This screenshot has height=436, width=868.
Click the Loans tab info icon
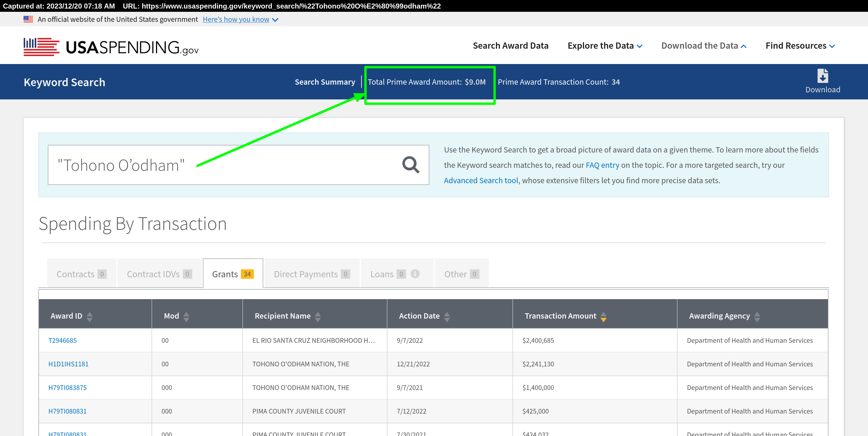(x=415, y=274)
